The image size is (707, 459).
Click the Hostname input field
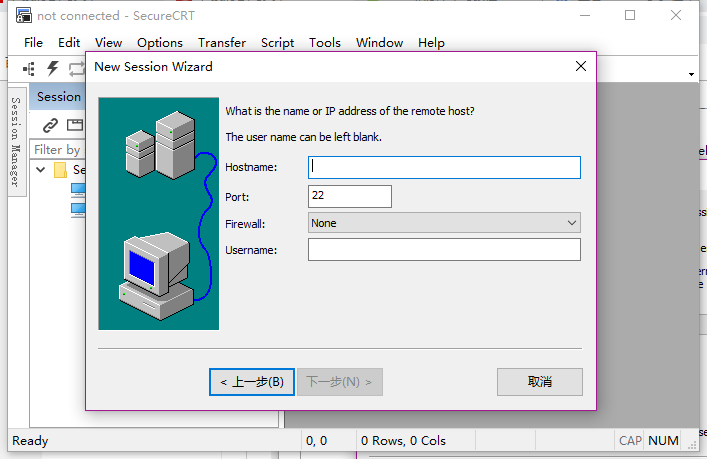tap(444, 167)
